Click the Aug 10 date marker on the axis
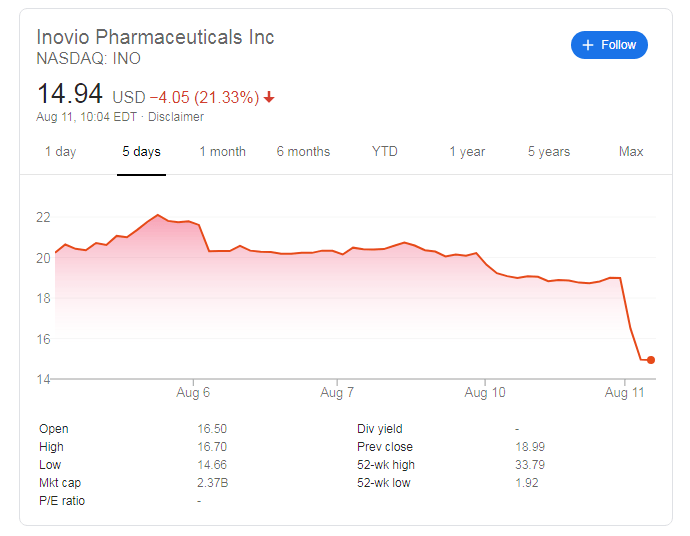This screenshot has height=536, width=690. (485, 392)
